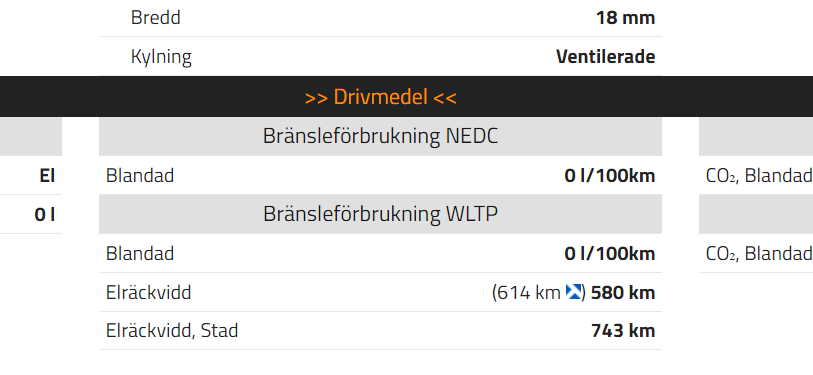Select the 743 km city range value
Viewport: 813px width, 375px height.
coord(623,330)
